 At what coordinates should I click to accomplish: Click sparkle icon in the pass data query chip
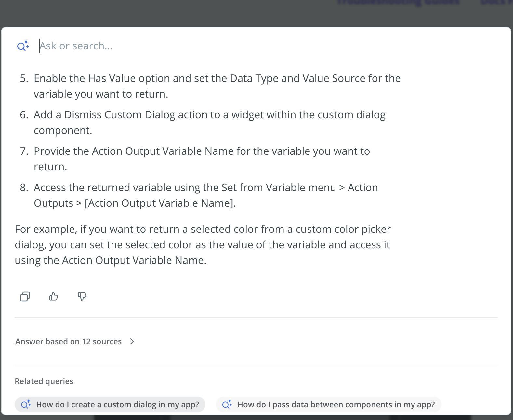(227, 404)
